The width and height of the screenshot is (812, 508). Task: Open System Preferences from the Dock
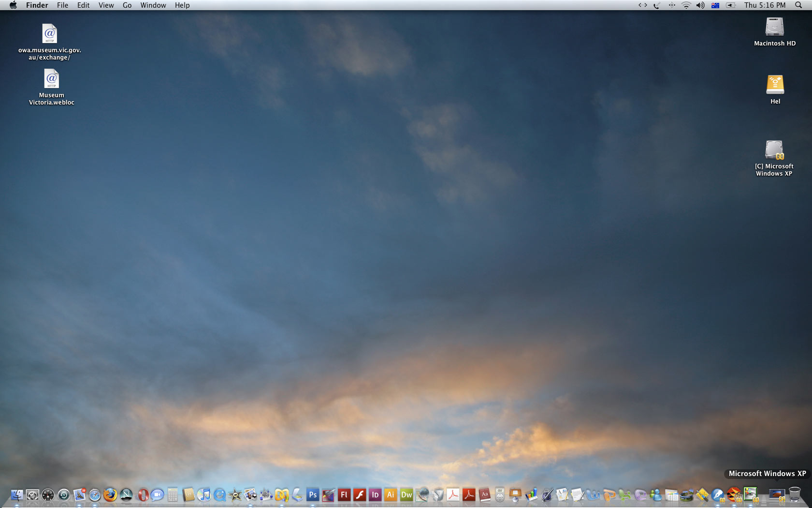point(32,495)
